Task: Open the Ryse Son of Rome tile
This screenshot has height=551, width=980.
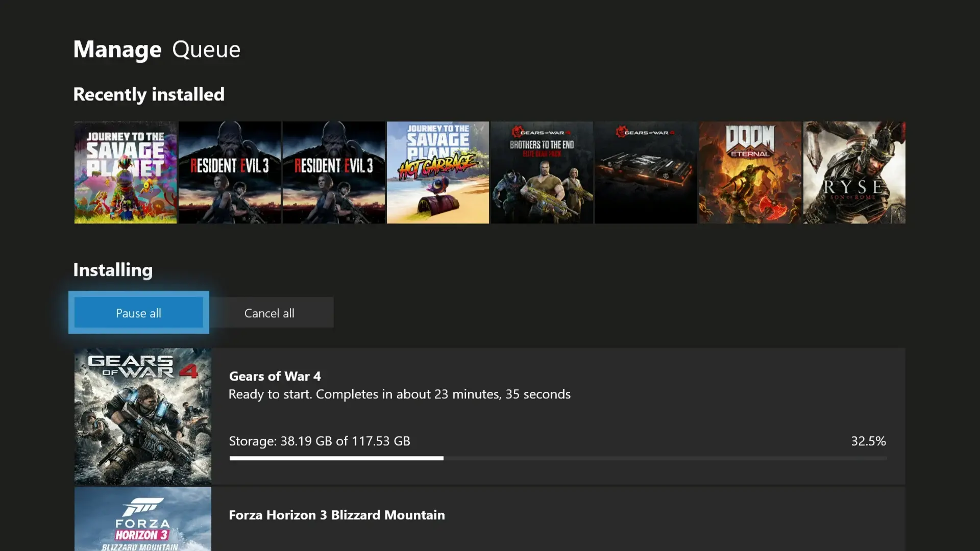Action: (854, 172)
